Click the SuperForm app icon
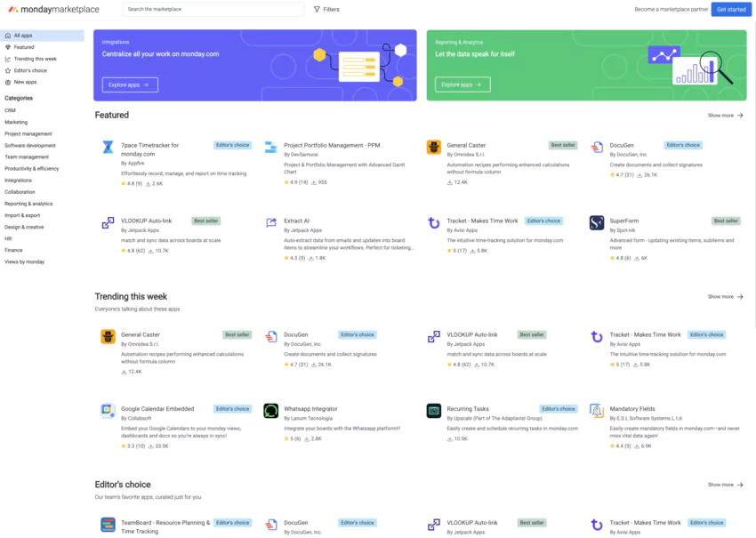The image size is (756, 538). coord(597,222)
